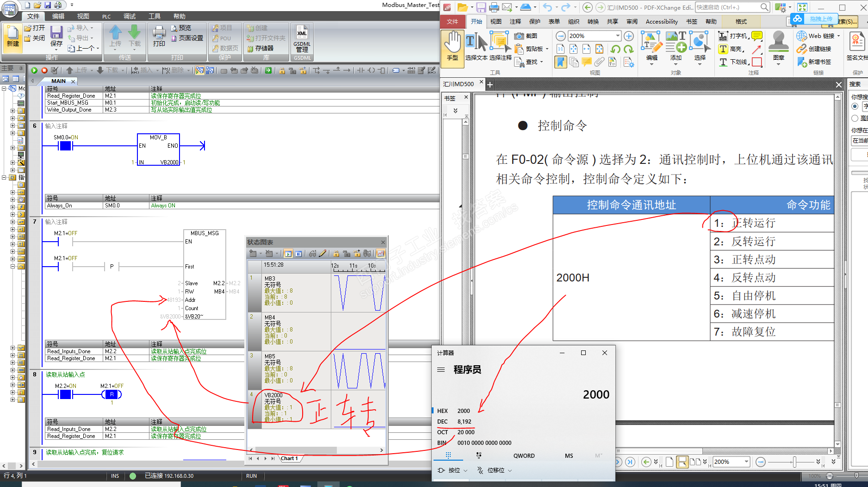The image size is (868, 487).
Task: Close the 状态图表 status chart panel
Action: tap(383, 242)
